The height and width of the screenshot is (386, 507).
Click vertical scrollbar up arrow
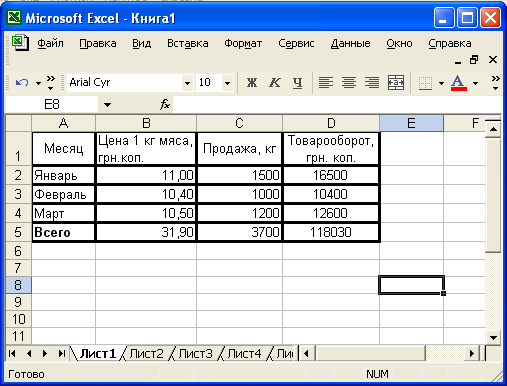(x=493, y=130)
